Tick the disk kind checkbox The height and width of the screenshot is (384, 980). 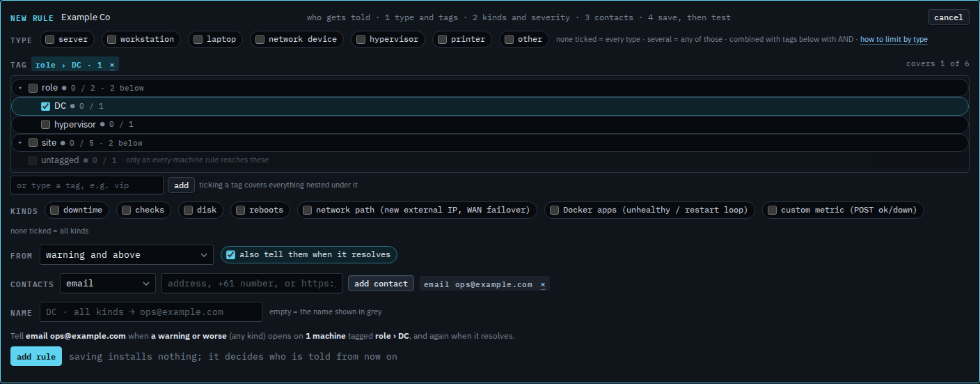tap(188, 210)
